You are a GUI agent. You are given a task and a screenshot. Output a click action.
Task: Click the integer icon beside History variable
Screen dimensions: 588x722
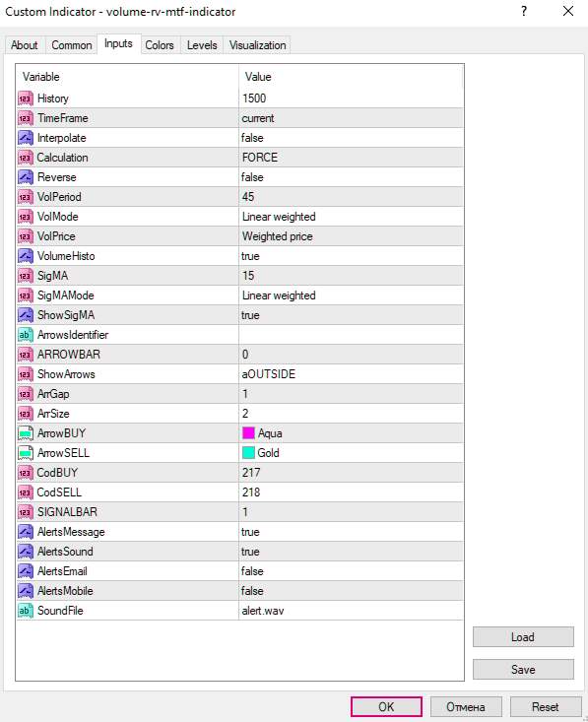(26, 98)
